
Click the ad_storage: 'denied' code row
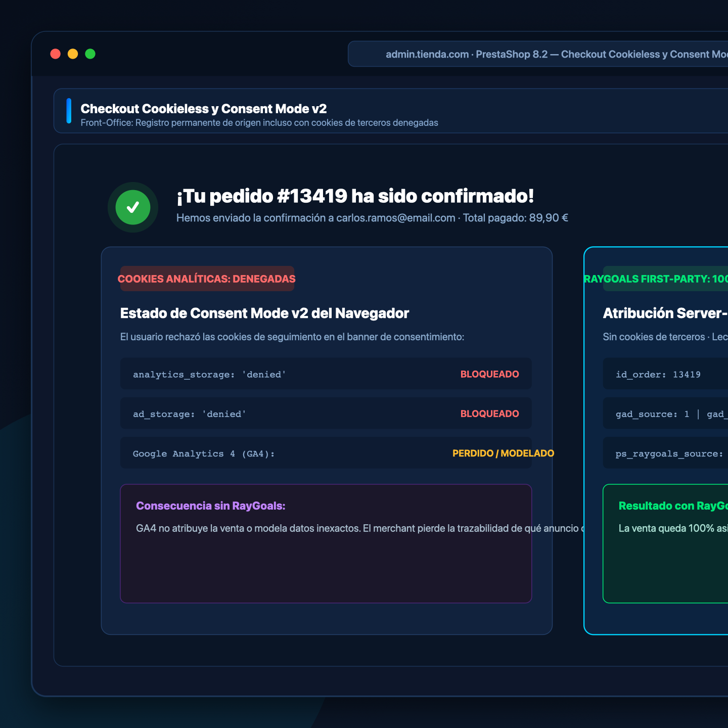[x=326, y=414]
